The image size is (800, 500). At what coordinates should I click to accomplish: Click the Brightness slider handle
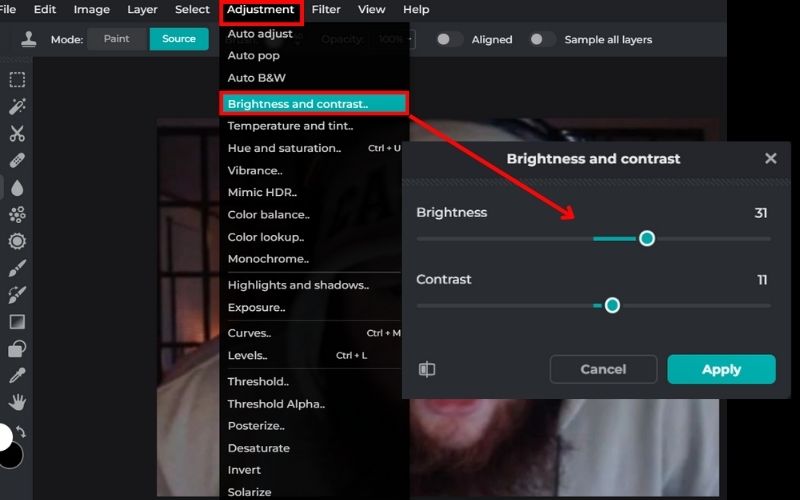coord(647,238)
